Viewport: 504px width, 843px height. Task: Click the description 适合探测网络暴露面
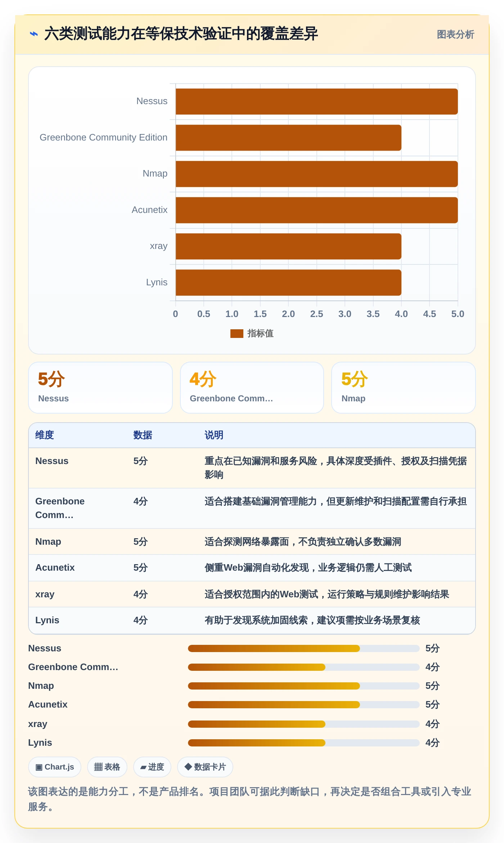[303, 542]
